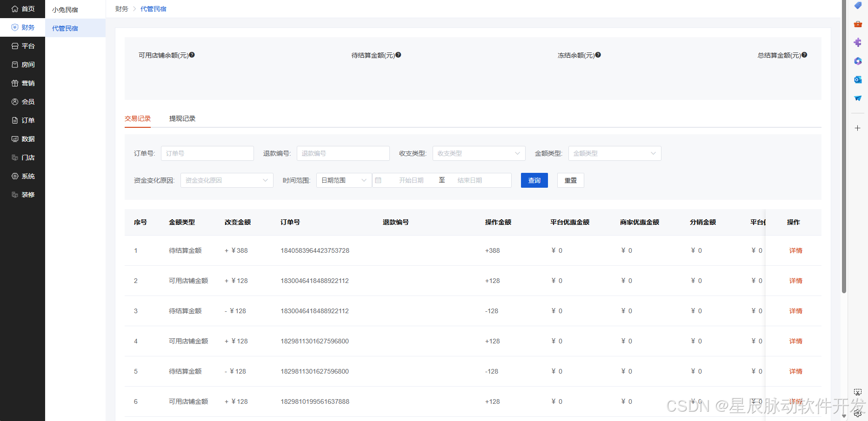Image resolution: width=868 pixels, height=421 pixels.
Task: Open 详情 for row 4
Action: pos(796,341)
